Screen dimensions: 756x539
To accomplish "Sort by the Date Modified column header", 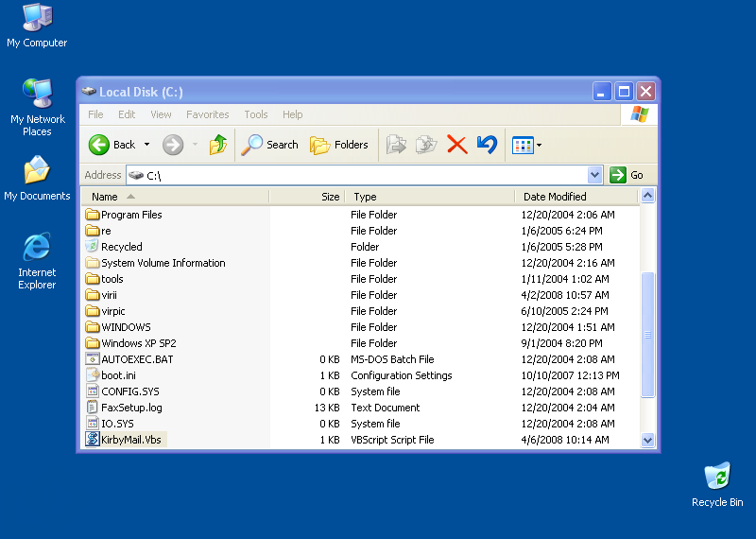I will 576,197.
